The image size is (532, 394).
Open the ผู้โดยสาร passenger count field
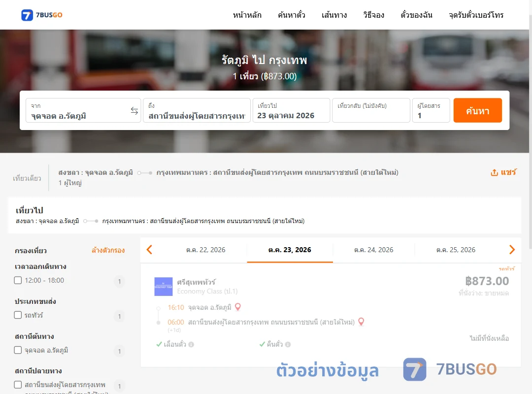431,110
